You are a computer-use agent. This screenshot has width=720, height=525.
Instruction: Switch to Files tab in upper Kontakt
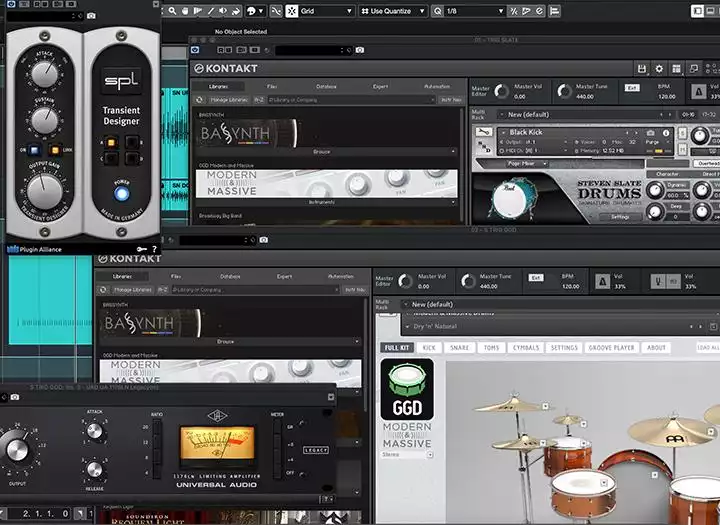(272, 86)
